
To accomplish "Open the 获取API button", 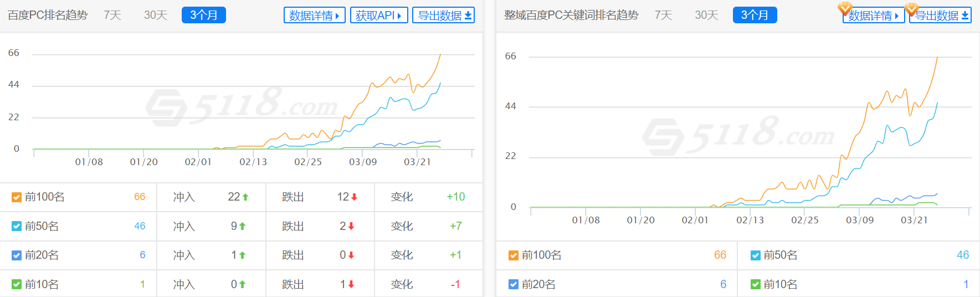I will (378, 16).
